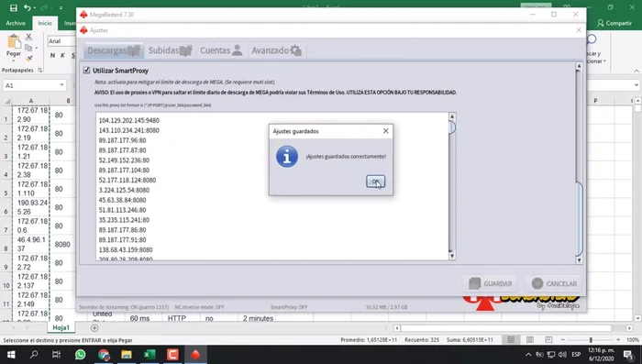Show hidden system tray icons

click(x=528, y=355)
